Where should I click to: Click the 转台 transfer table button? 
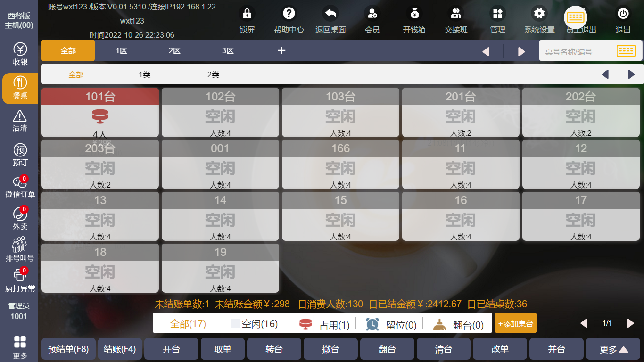(274, 349)
